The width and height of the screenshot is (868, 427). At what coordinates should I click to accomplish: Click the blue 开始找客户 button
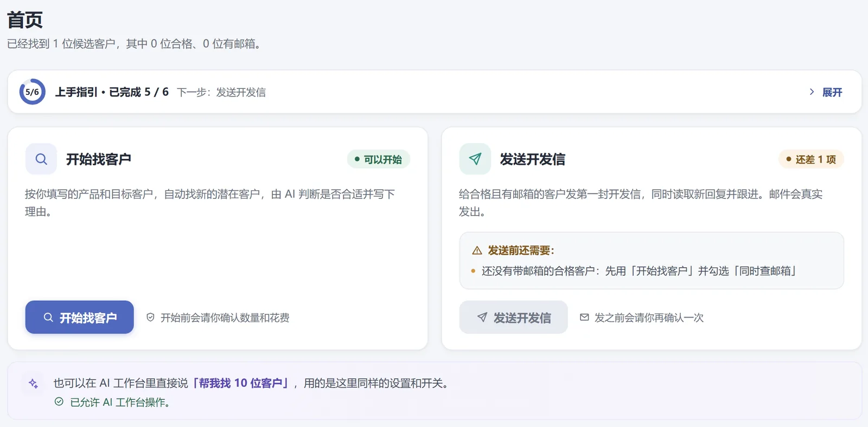[80, 318]
